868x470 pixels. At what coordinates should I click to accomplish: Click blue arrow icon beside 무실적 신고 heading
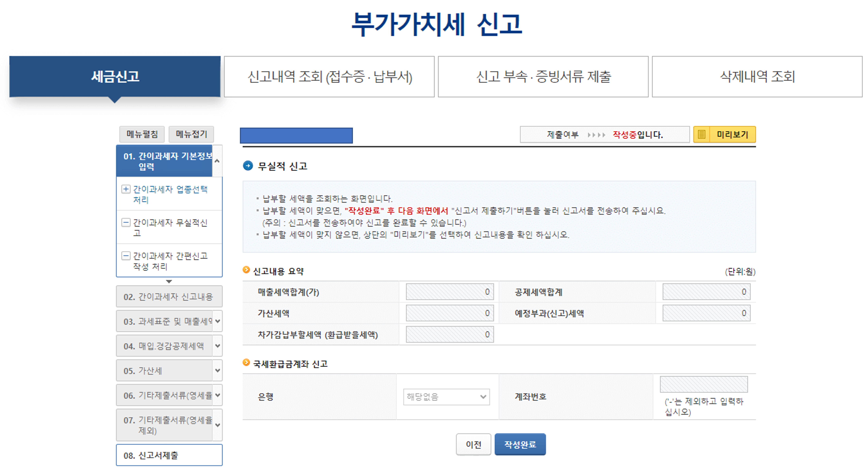[x=248, y=166]
